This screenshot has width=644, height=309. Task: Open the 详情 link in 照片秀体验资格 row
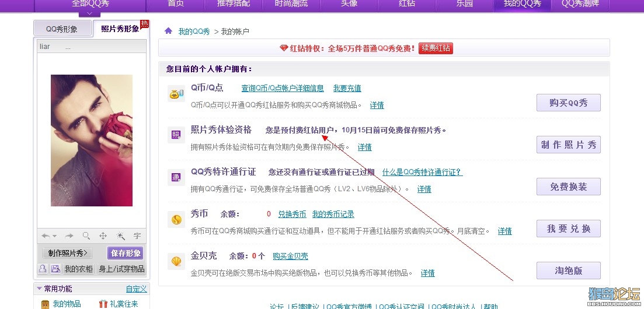tap(365, 148)
